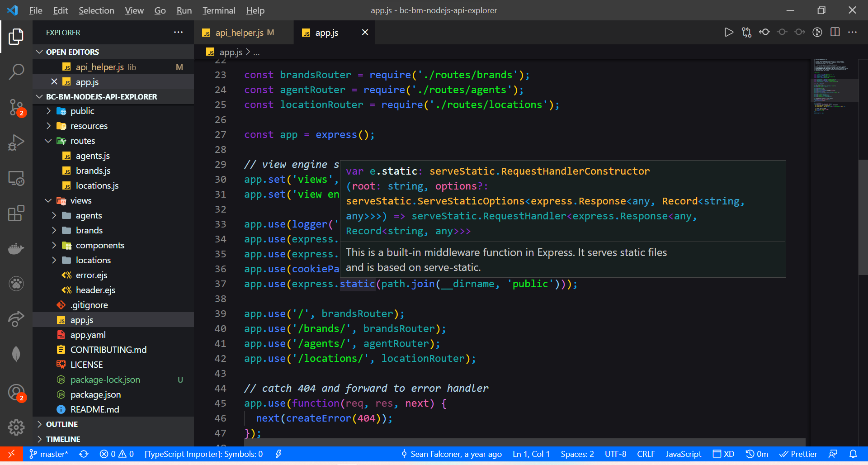Click the Run File play button in editor toolbar
This screenshot has width=868, height=465.
728,32
